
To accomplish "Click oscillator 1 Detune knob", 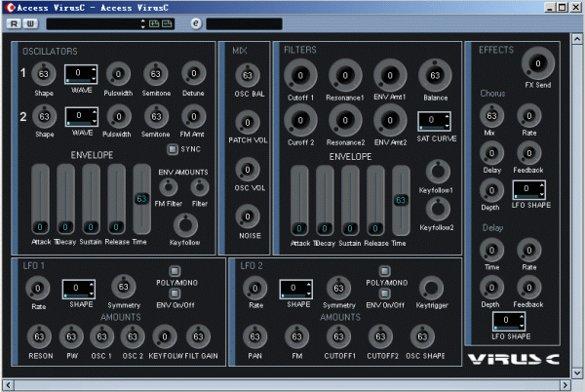I will [194, 73].
